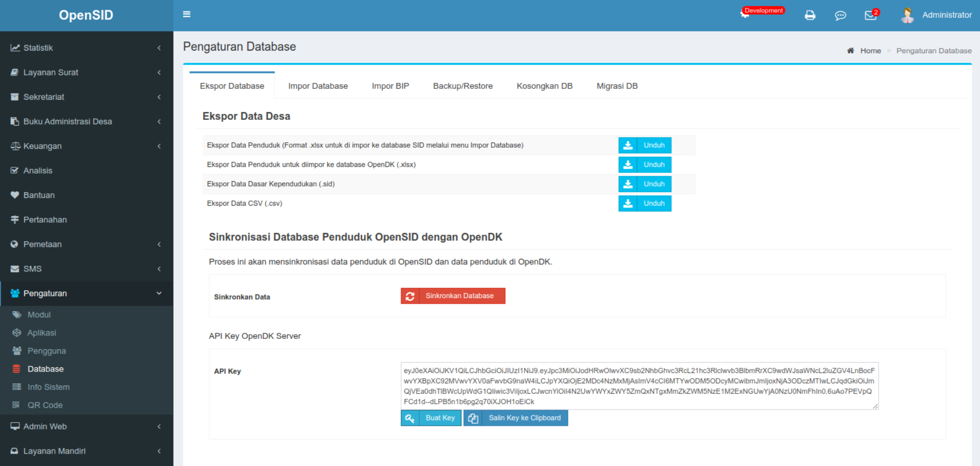Image resolution: width=980 pixels, height=466 pixels.
Task: Switch to the Impor Database tab
Action: pos(317,86)
